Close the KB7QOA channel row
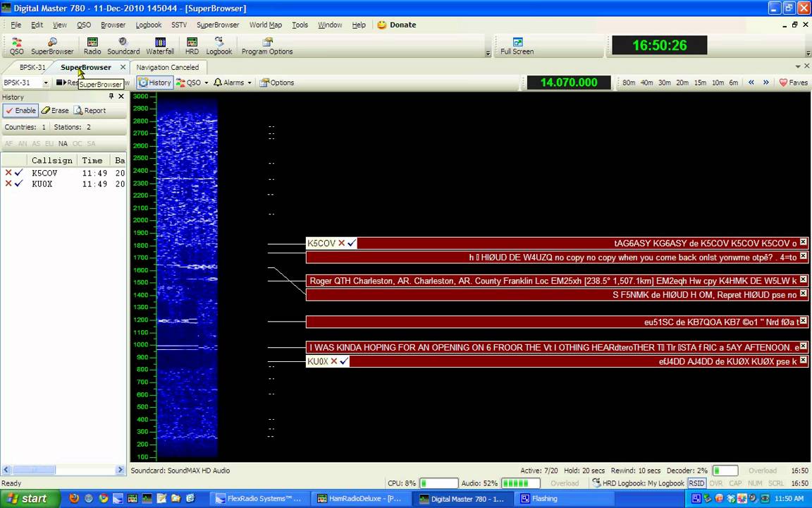812x508 pixels. click(803, 321)
